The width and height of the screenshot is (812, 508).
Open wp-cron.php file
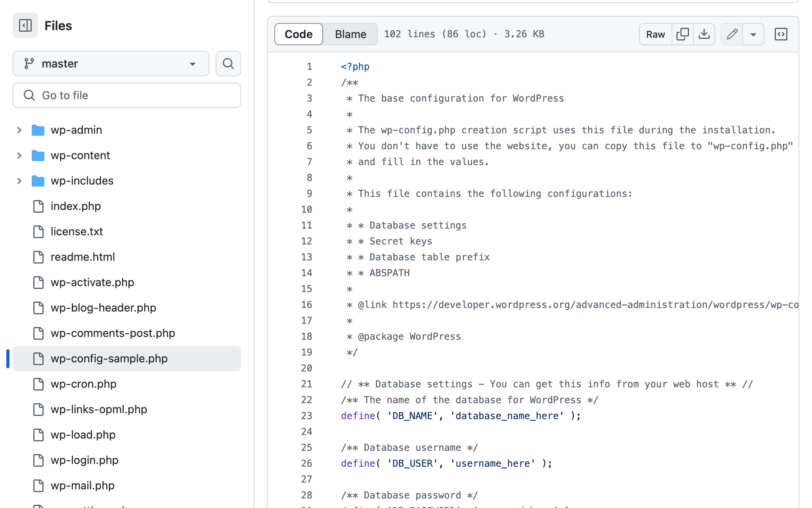pos(84,384)
